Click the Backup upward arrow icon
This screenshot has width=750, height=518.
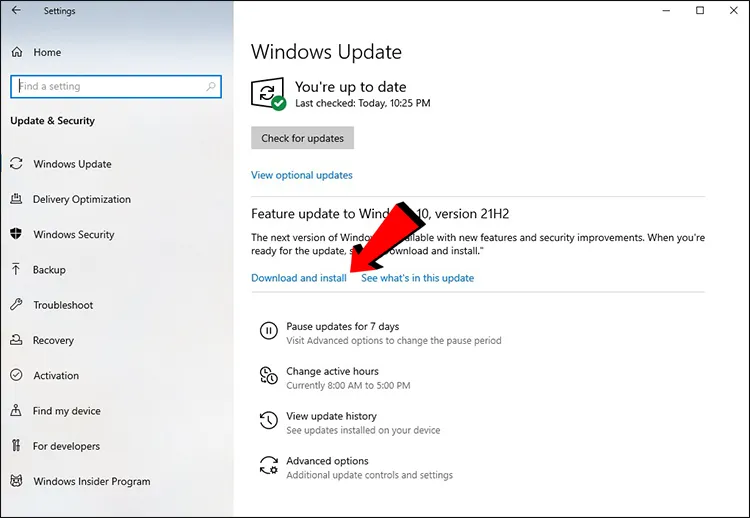(16, 269)
